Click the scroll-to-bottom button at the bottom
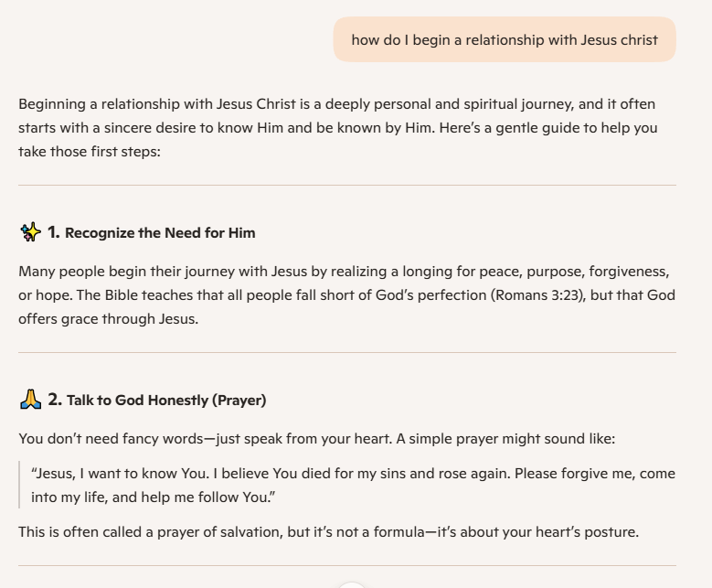712x588 pixels. click(352, 584)
